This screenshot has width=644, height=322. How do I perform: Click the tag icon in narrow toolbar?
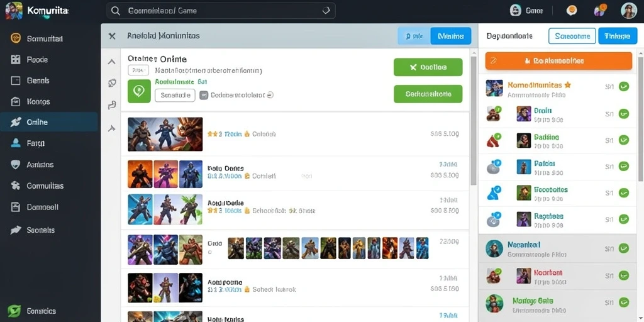point(112,83)
